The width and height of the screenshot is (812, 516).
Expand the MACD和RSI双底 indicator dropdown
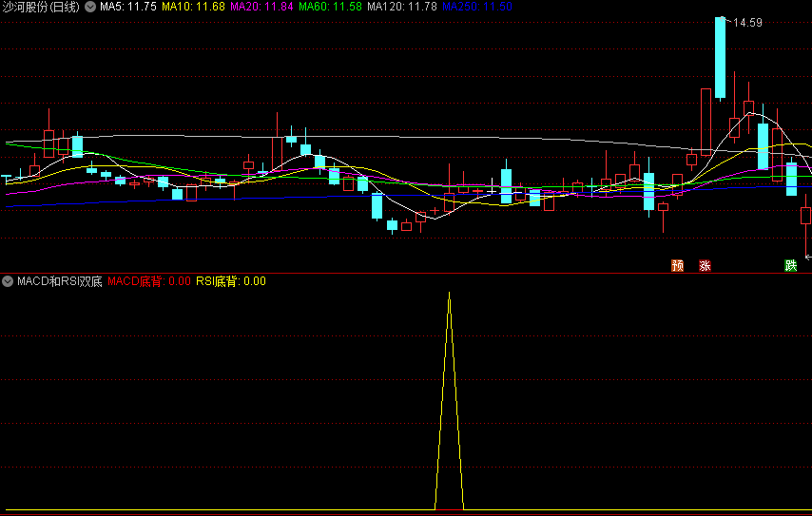[x=8, y=281]
